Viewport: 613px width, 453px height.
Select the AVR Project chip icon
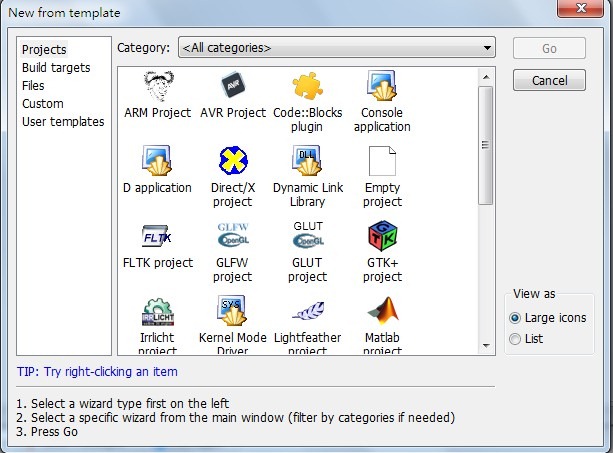[233, 85]
